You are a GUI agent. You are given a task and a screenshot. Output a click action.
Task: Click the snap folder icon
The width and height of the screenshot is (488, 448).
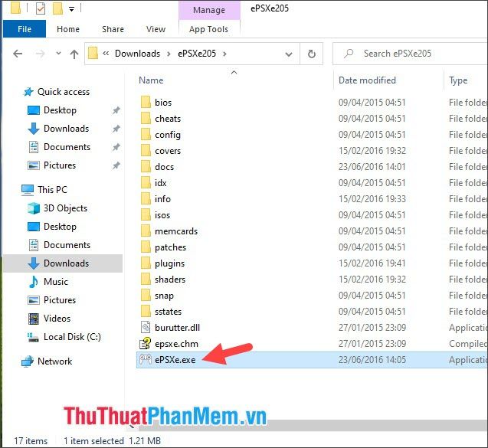[146, 296]
